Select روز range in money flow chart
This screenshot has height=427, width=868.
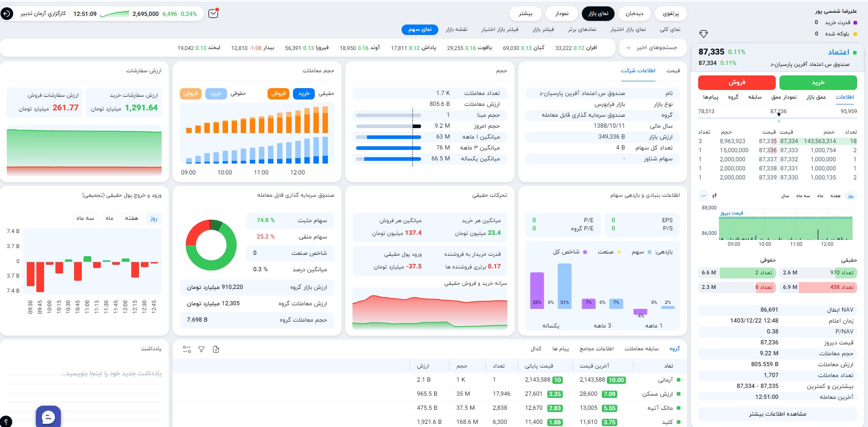(x=154, y=218)
